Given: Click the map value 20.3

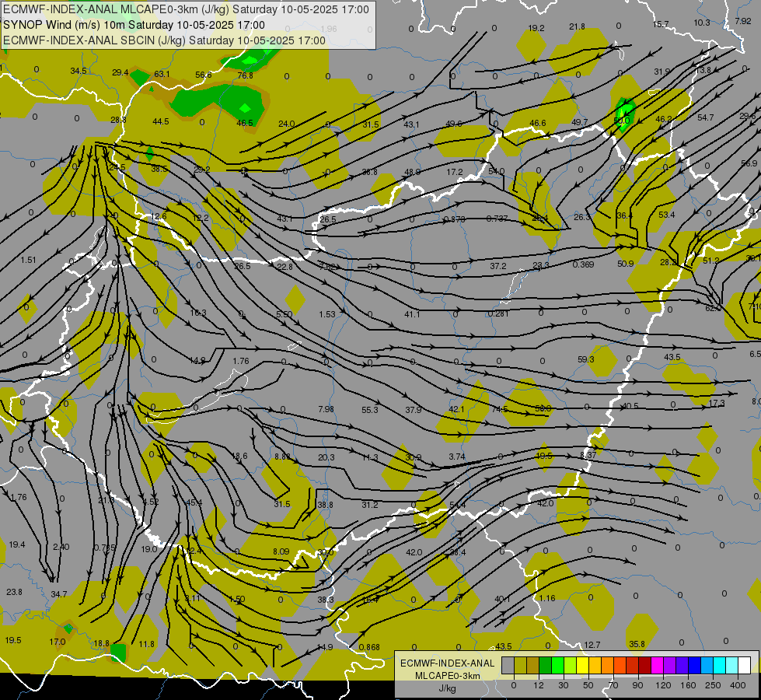Looking at the screenshot, I should [x=326, y=457].
